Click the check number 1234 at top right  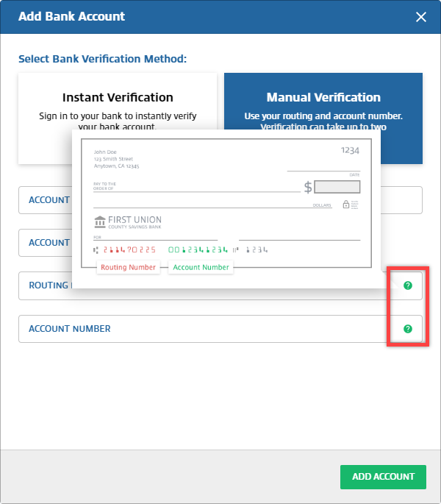click(350, 150)
